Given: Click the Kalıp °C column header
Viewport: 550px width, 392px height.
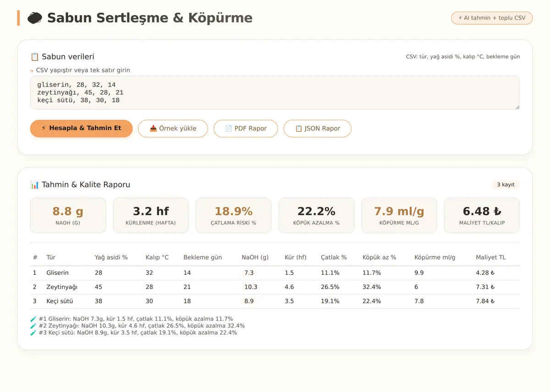Looking at the screenshot, I should click(157, 257).
